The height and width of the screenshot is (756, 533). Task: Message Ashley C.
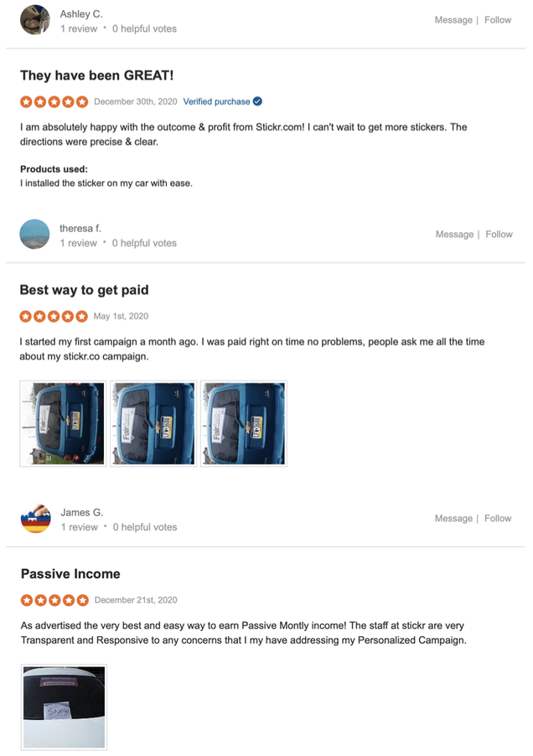click(453, 20)
